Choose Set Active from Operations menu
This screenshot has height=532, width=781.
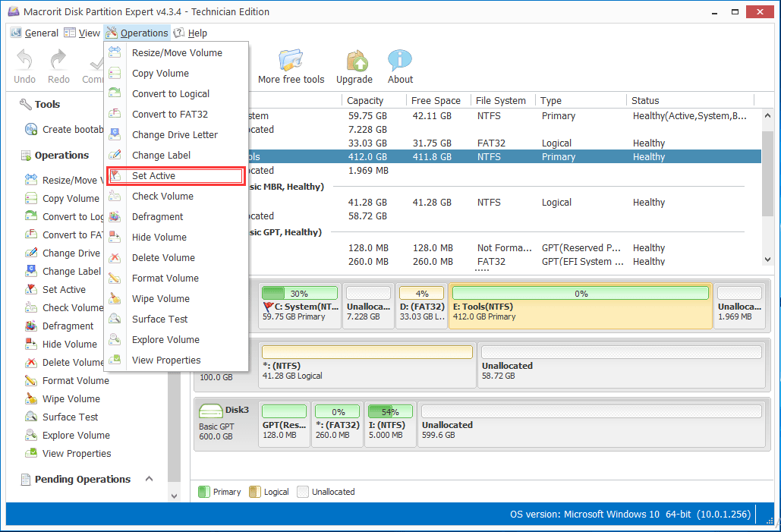pyautogui.click(x=176, y=176)
